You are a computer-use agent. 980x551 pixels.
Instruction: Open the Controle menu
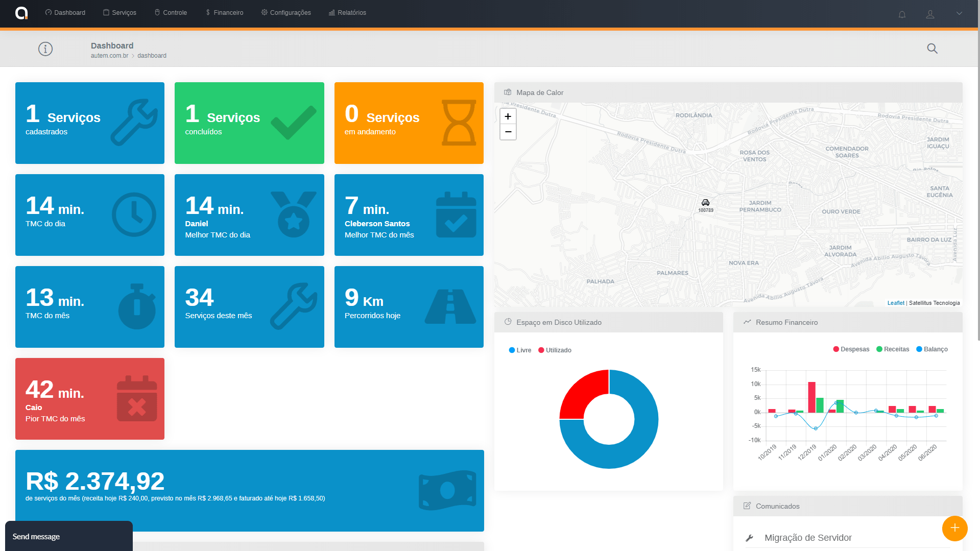tap(171, 13)
